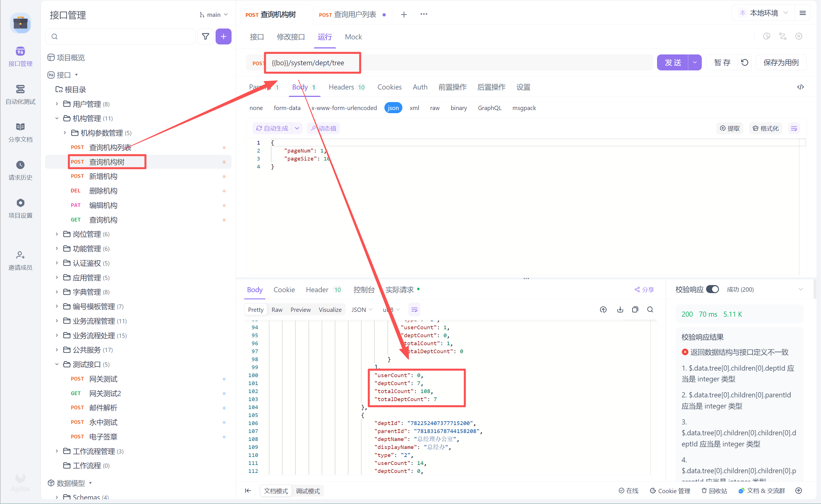Click the 格式化 button

[x=766, y=128]
